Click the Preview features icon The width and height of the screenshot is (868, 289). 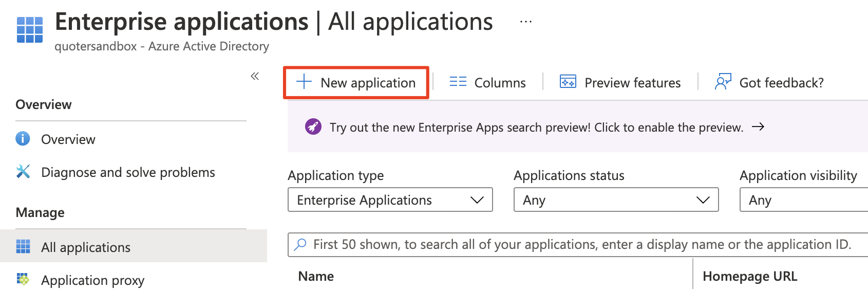pyautogui.click(x=568, y=82)
